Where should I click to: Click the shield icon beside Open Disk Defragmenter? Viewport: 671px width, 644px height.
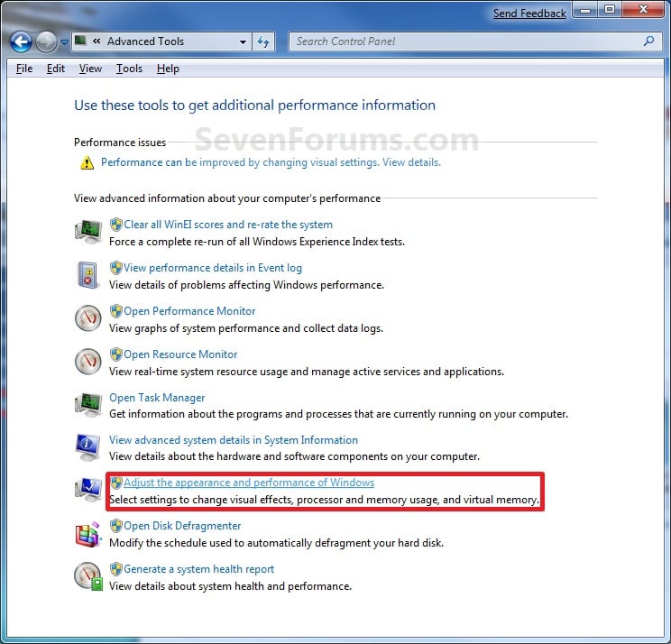click(x=116, y=526)
